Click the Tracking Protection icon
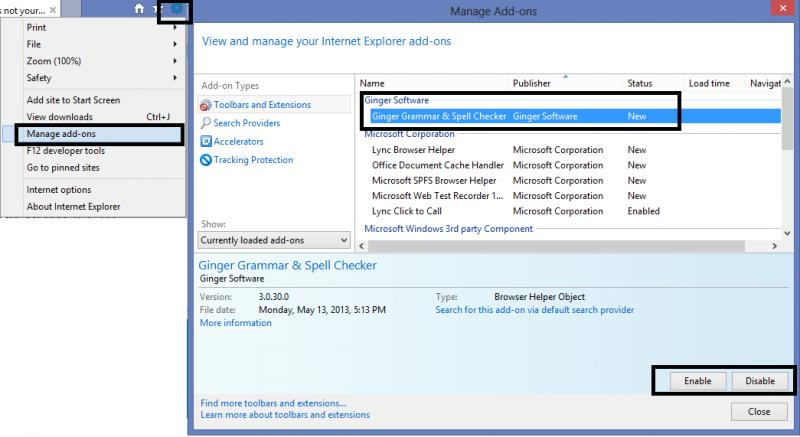Screen dimensions: 800x437 206,160
